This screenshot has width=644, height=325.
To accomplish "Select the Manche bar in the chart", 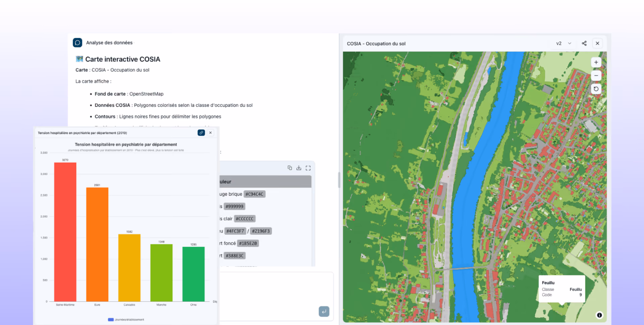I will [161, 273].
